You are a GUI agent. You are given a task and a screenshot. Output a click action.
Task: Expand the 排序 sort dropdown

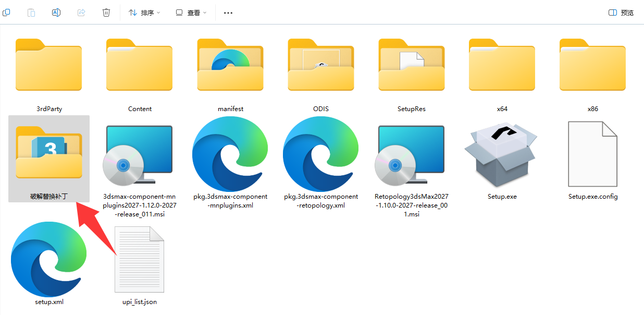tap(144, 13)
